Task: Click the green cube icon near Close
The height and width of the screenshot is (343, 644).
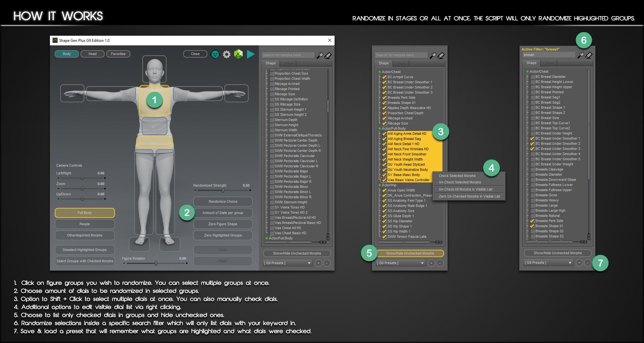Action: [x=238, y=54]
